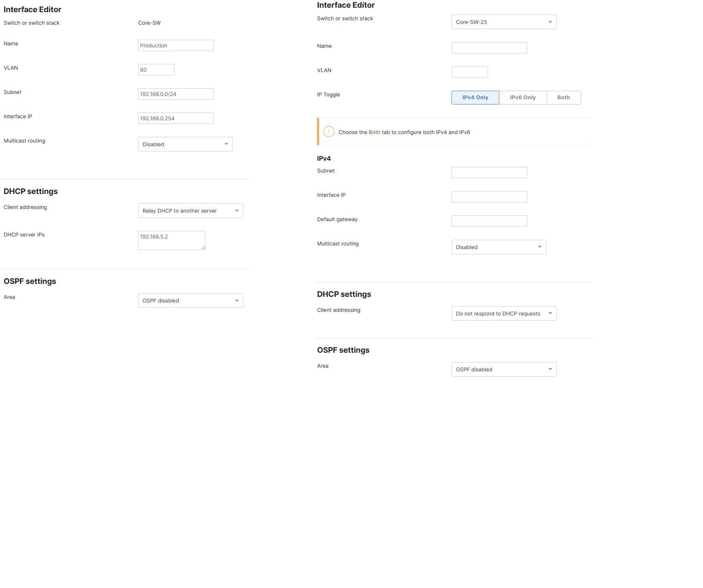Expand the Multicast routing dropdown showing Disabled
Screen dimensions: 703x588
[498, 247]
